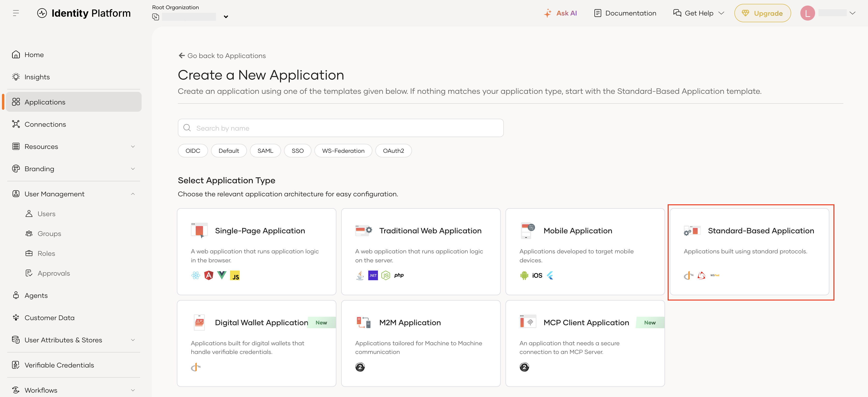Click the Angular icon in Single-Page card
This screenshot has height=397, width=868.
[209, 275]
